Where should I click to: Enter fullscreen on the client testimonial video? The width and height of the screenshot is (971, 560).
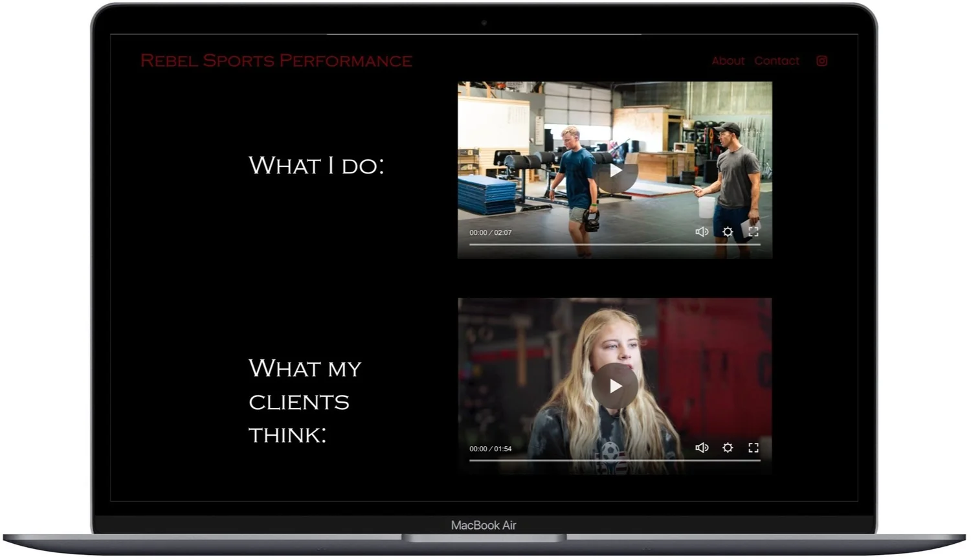point(753,447)
